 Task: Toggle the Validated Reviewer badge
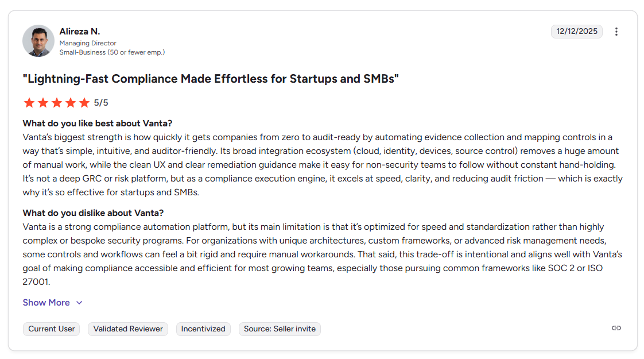click(127, 329)
